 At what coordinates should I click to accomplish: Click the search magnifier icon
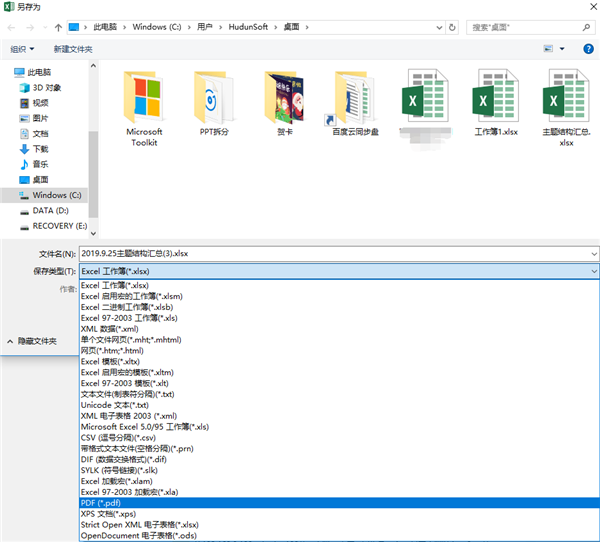click(x=586, y=28)
